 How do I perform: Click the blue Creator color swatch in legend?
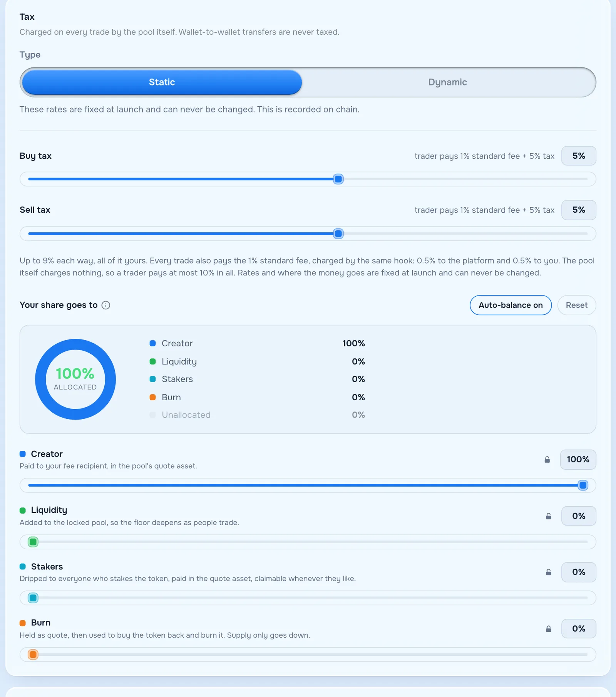coord(153,343)
